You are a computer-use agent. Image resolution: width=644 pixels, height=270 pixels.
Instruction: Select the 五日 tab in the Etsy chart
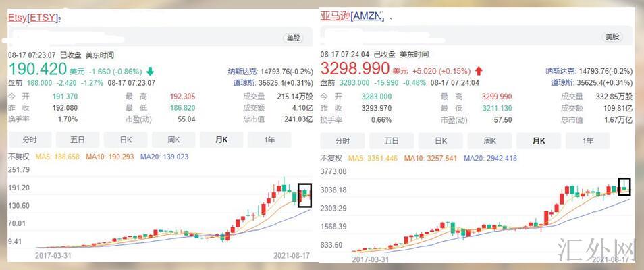pyautogui.click(x=78, y=140)
